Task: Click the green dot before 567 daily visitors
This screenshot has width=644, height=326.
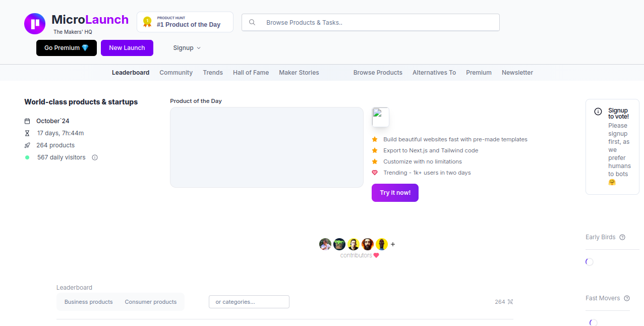Action: pos(27,157)
